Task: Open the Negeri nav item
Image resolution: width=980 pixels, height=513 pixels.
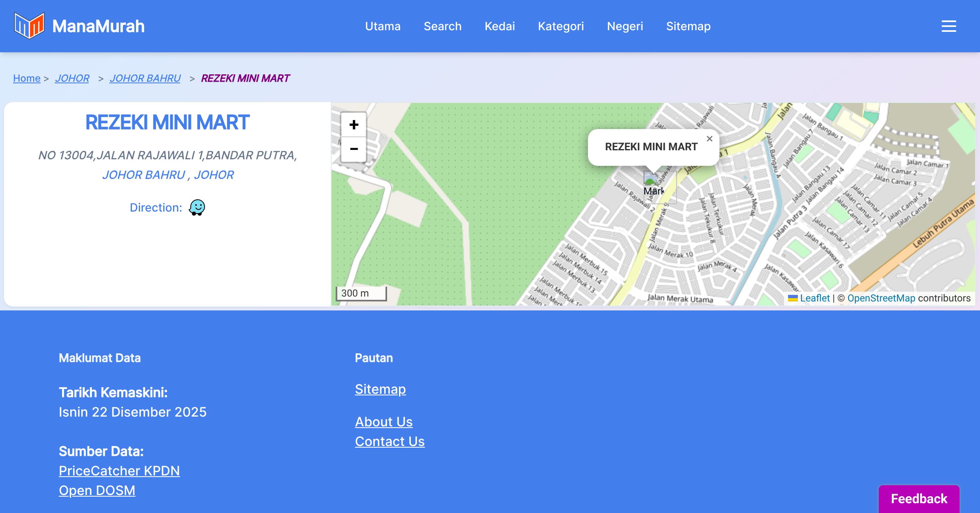Action: (x=625, y=26)
